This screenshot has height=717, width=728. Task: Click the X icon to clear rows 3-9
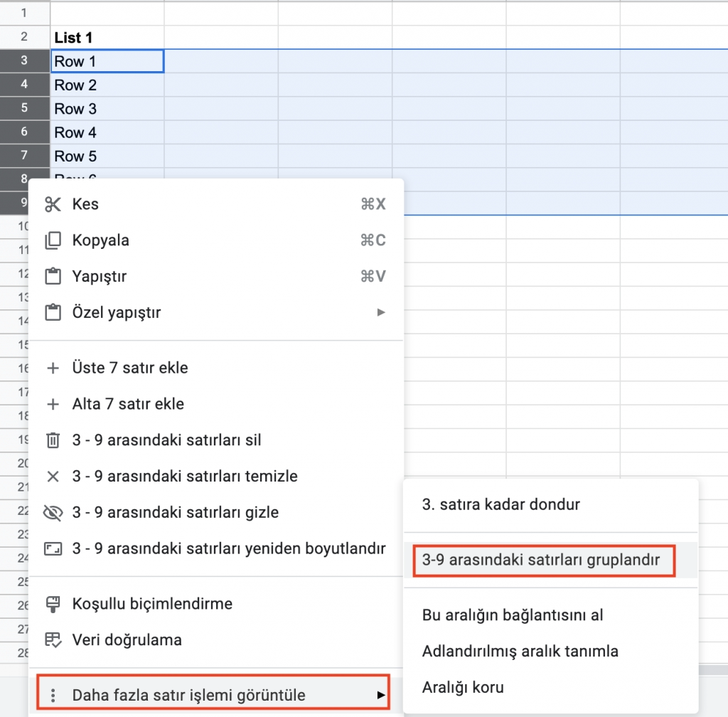tap(53, 477)
